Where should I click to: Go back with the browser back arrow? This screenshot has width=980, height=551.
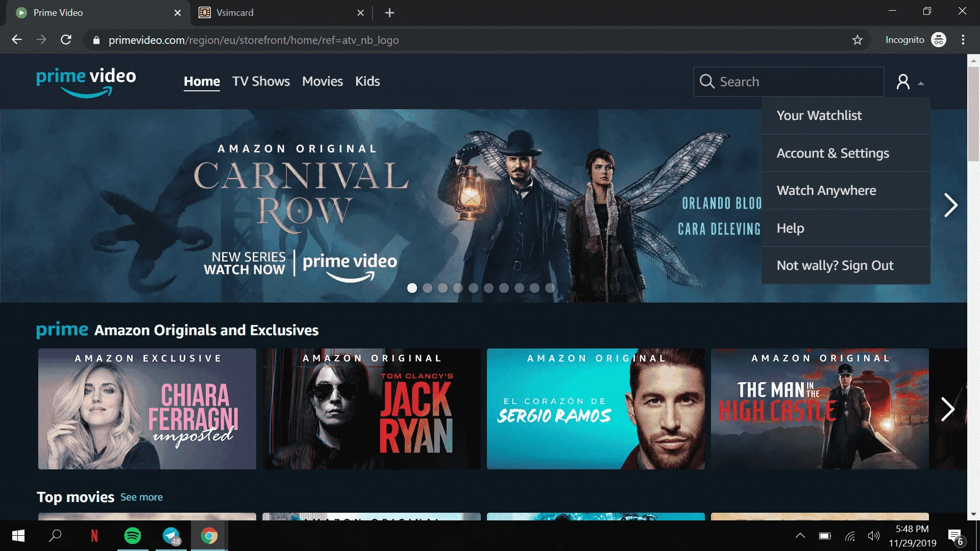pos(17,40)
